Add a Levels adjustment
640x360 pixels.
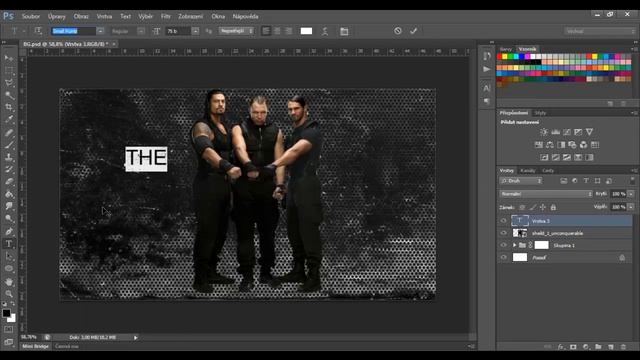pos(555,132)
